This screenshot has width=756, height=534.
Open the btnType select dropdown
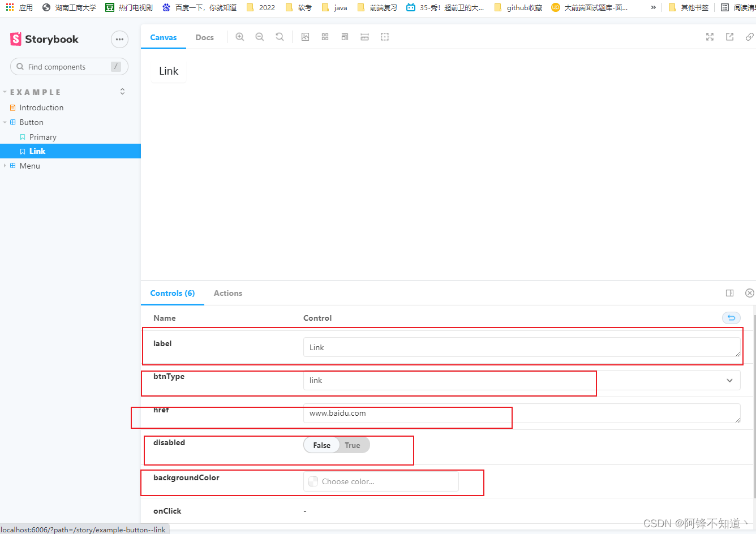(522, 380)
